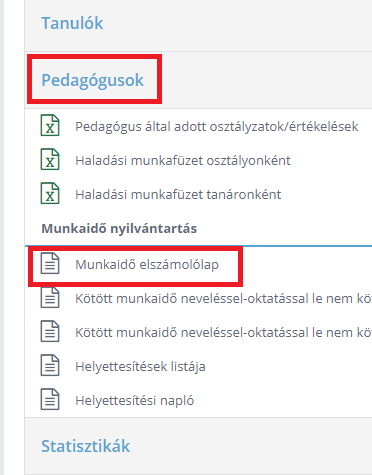Open Helyettesítések listája document
372x475 pixels.
[140, 367]
